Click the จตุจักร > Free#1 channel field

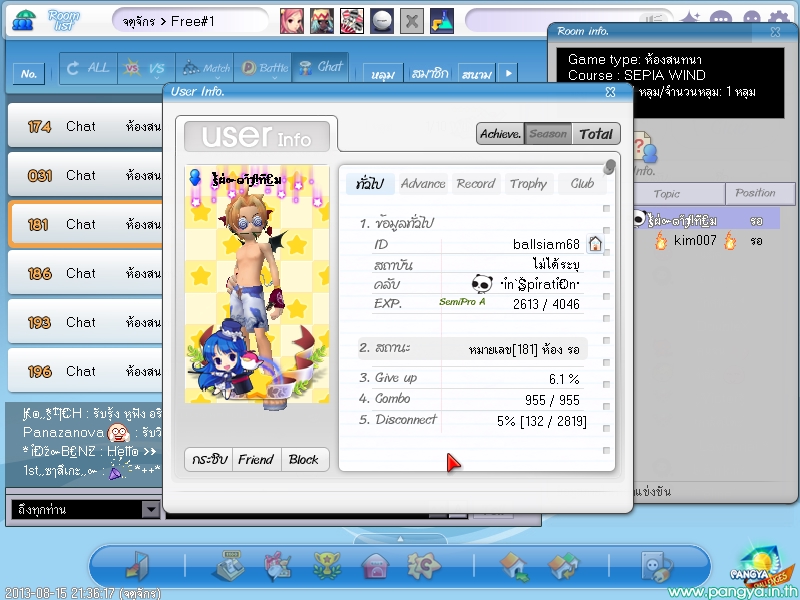tap(190, 21)
